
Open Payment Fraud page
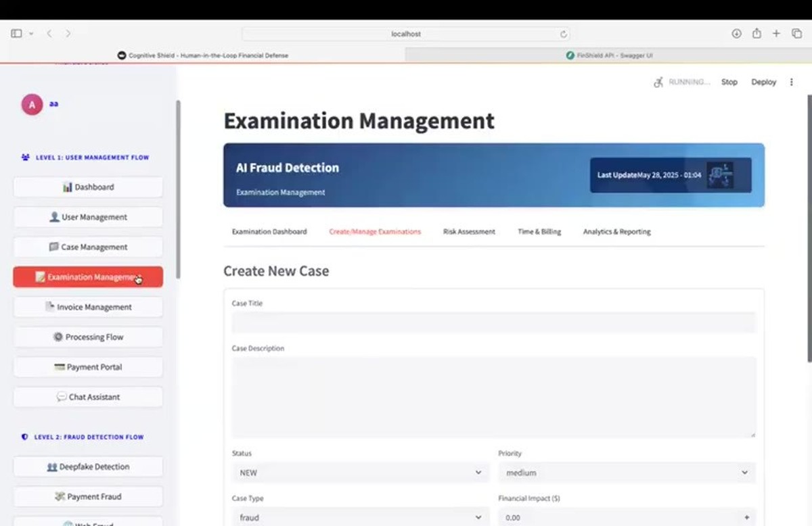[x=88, y=496]
